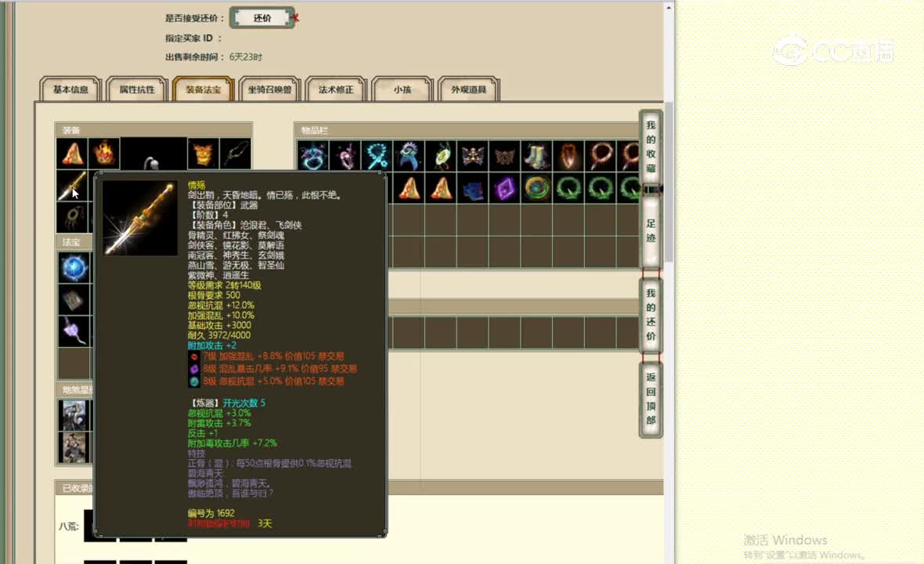The height and width of the screenshot is (564, 924).
Task: Select the cyan bead necklace item
Action: point(377,156)
